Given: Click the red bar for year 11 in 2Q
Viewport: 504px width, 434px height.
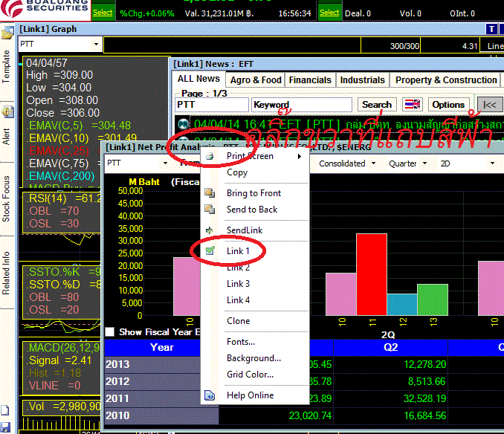Looking at the screenshot, I should (x=372, y=274).
